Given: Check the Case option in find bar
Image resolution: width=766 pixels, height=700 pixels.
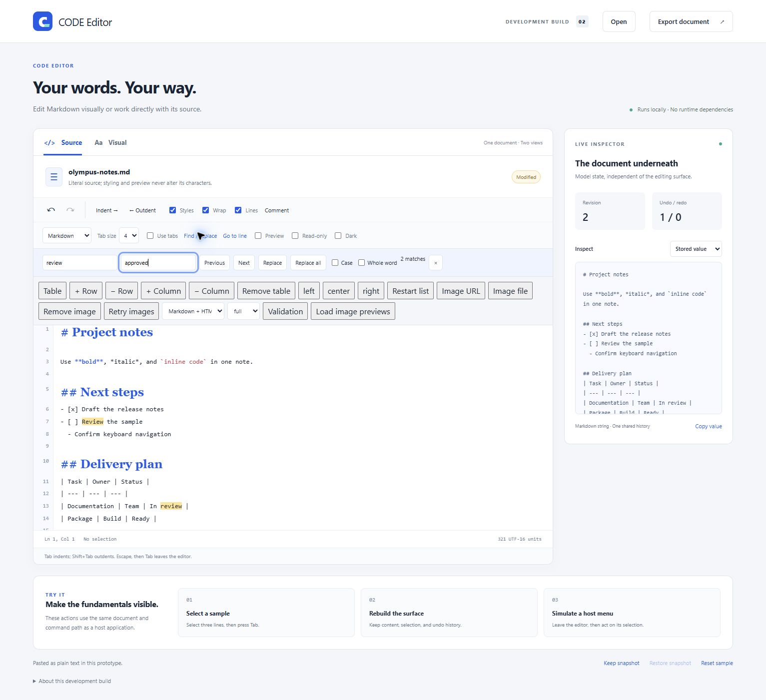Looking at the screenshot, I should [x=335, y=263].
